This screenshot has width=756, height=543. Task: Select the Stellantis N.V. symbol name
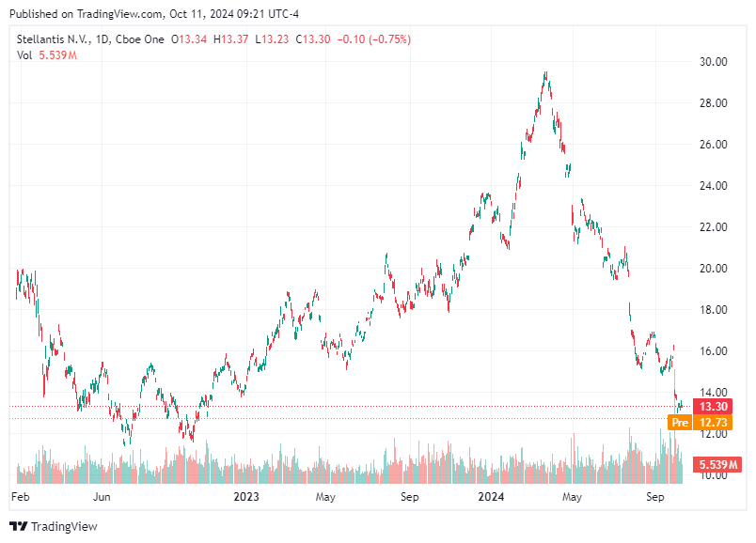click(x=56, y=39)
